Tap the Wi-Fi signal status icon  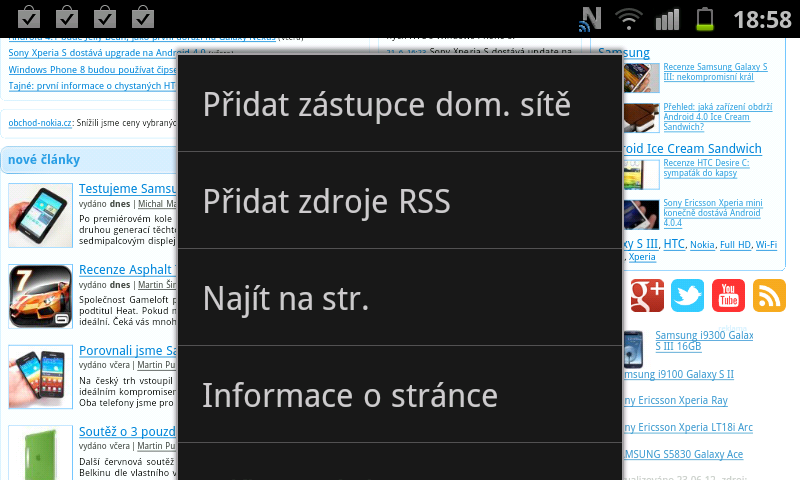629,18
